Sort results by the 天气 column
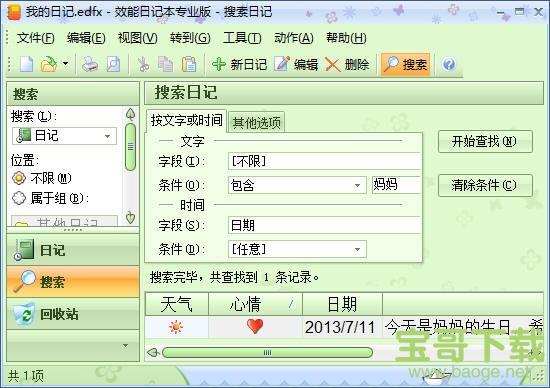 [x=176, y=304]
